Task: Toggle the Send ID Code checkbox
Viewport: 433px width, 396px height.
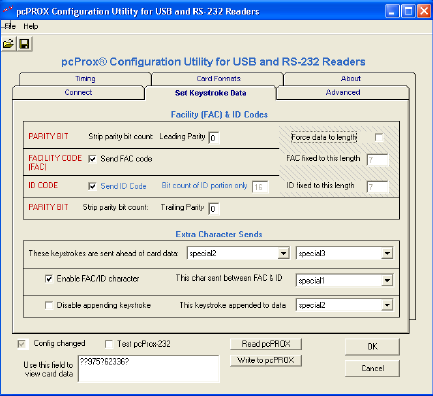Action: click(x=92, y=186)
